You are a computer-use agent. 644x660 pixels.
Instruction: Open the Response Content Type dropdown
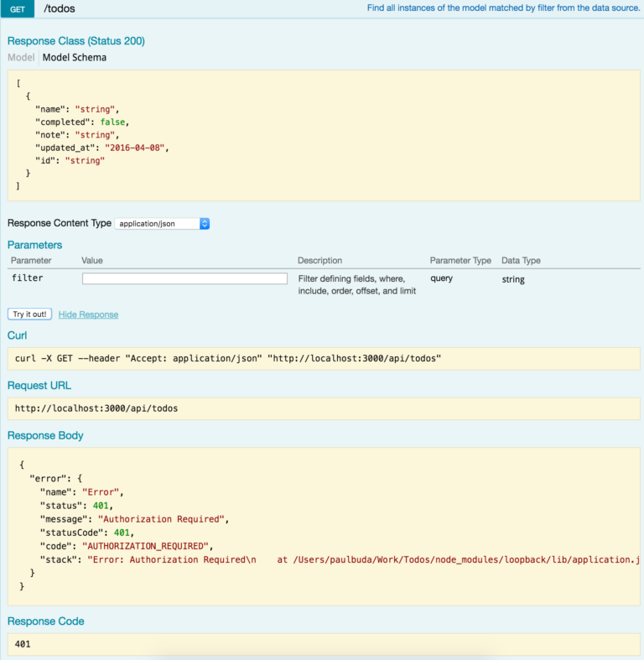[162, 224]
